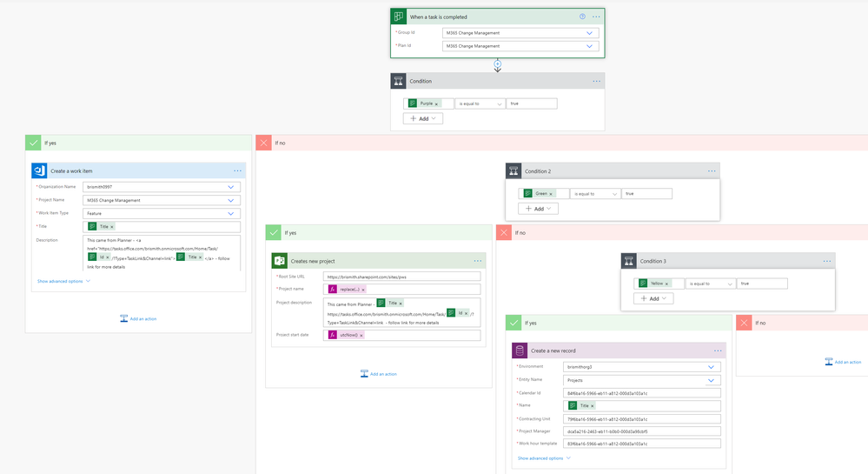This screenshot has height=474, width=868.
Task: Click Add button in the Condition card
Action: (423, 118)
